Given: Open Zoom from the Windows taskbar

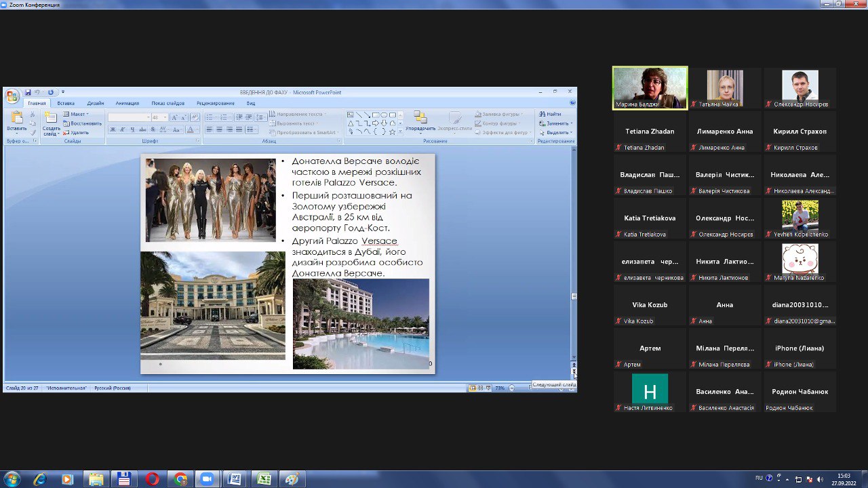Looking at the screenshot, I should [x=205, y=479].
